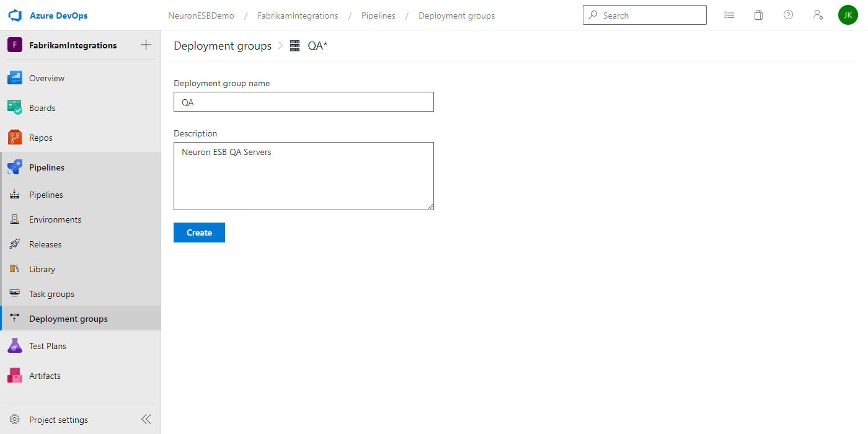This screenshot has width=868, height=434.
Task: Click the Releases rocket icon
Action: 15,244
